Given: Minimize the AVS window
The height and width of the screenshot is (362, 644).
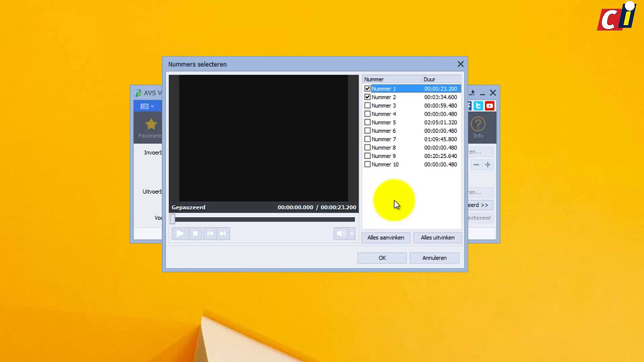Looking at the screenshot, I should click(482, 93).
